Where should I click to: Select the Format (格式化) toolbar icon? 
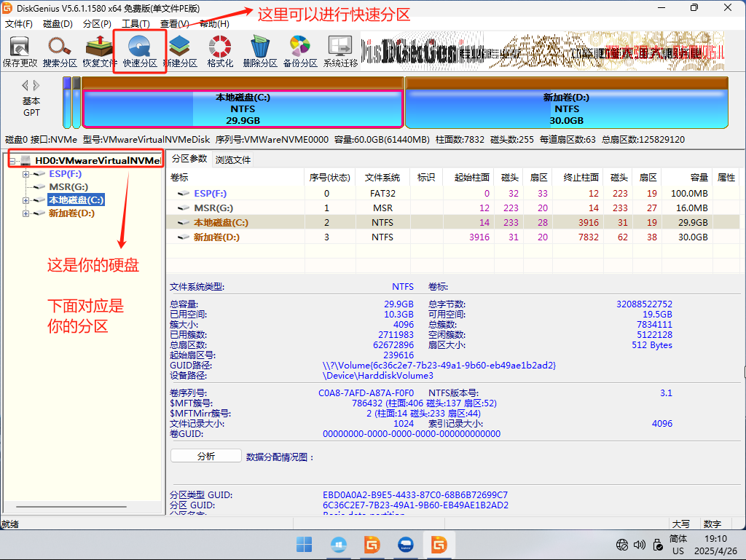tap(220, 52)
